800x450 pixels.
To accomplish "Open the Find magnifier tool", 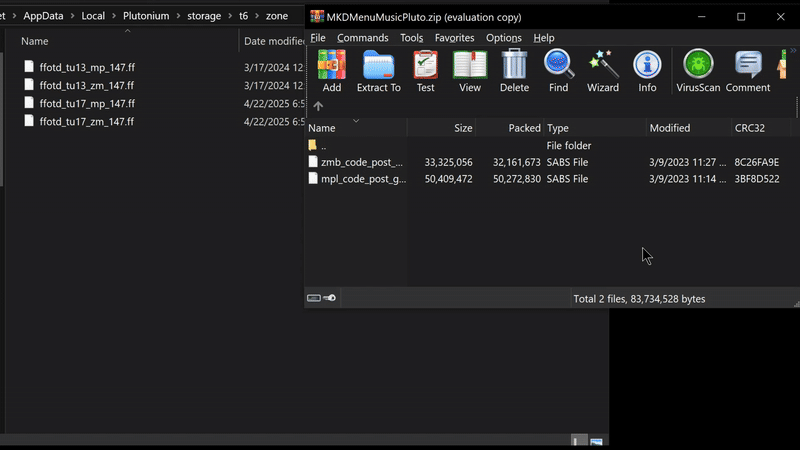I will pyautogui.click(x=558, y=70).
